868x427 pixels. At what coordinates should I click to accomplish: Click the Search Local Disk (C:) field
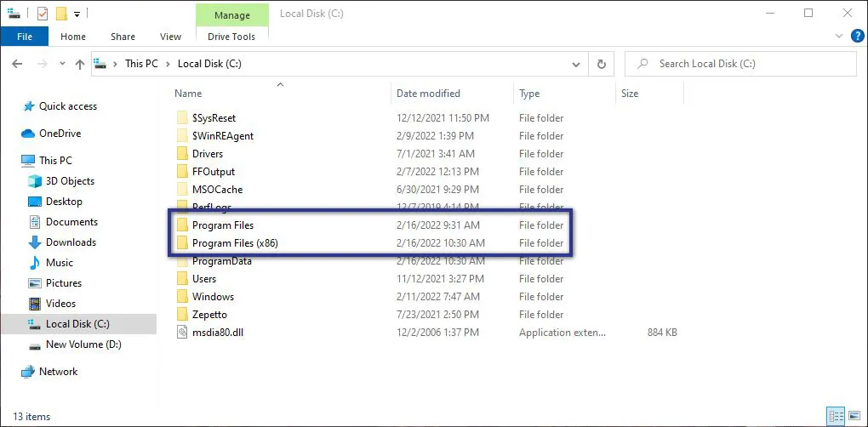pos(740,64)
